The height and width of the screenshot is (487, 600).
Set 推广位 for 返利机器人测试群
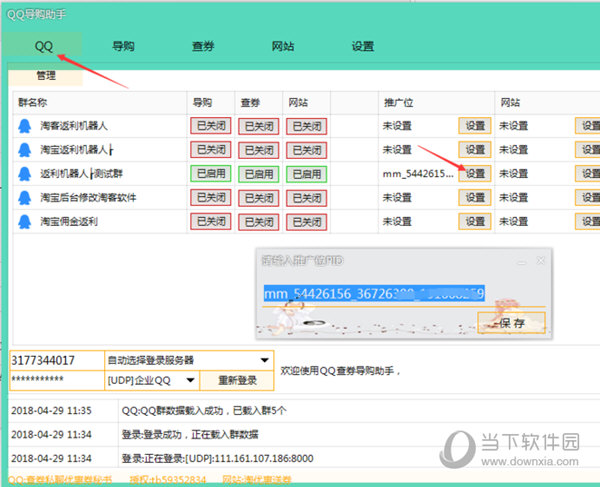[475, 174]
